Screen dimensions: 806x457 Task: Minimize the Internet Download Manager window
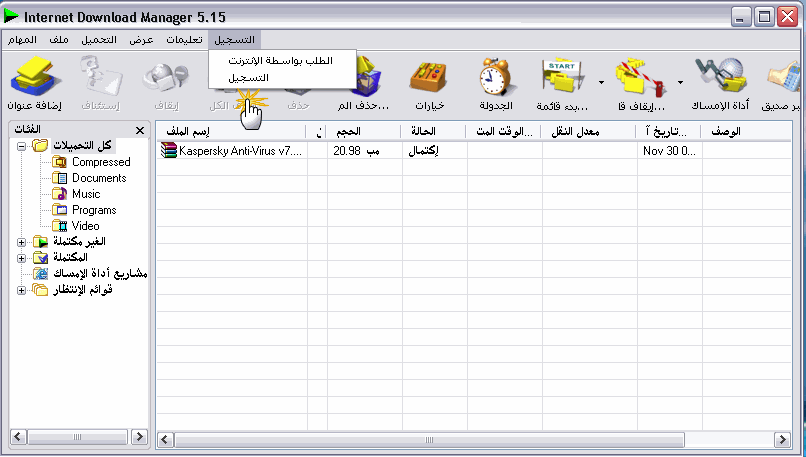740,17
